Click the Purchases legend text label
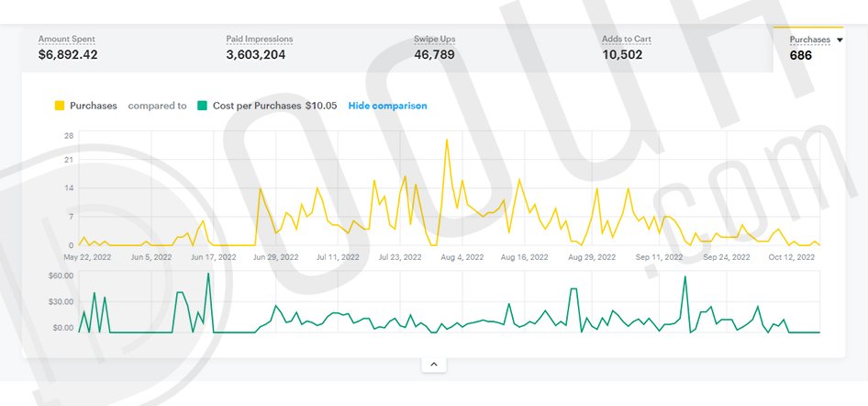This screenshot has height=406, width=868. [94, 106]
